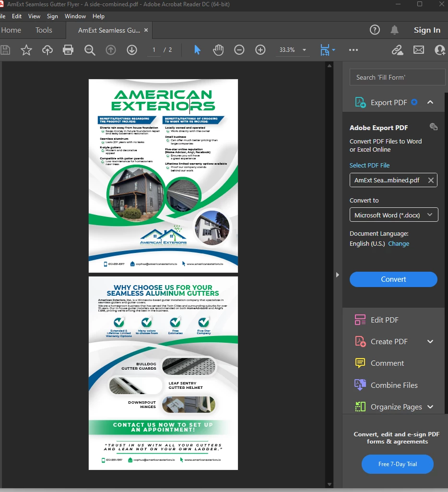Click the share with others person icon

coord(440,50)
